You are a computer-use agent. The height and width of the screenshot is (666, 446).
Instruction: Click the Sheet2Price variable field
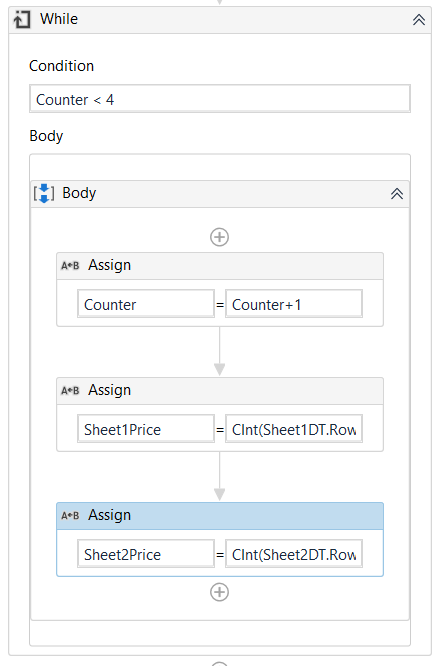coord(146,553)
